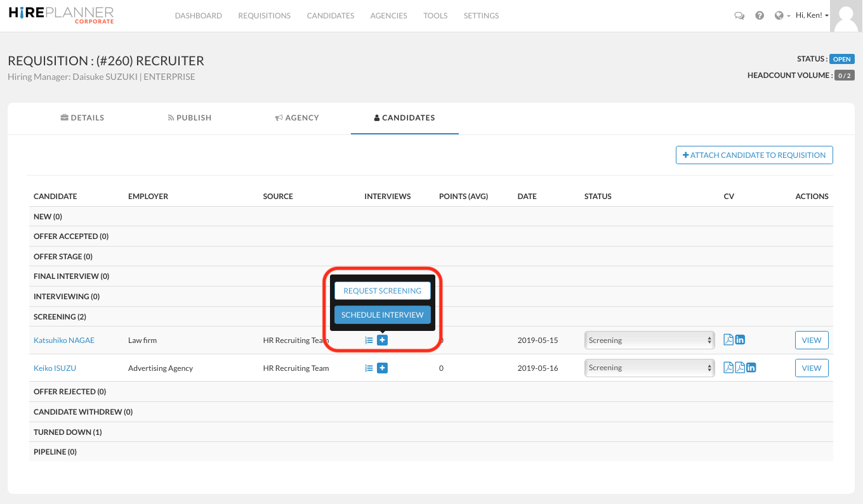863x504 pixels.
Task: Open Katsuhiko NAGAE's LinkedIn profile icon
Action: coord(740,340)
